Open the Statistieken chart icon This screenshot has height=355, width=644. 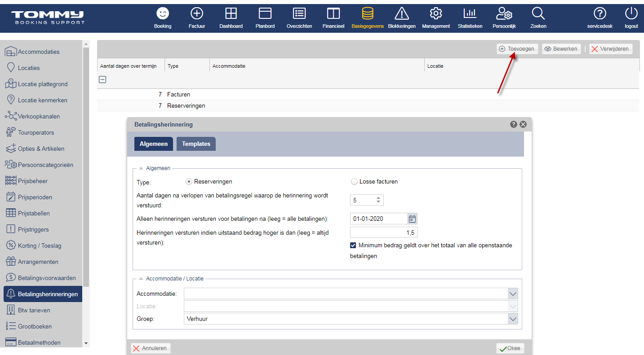click(x=470, y=13)
